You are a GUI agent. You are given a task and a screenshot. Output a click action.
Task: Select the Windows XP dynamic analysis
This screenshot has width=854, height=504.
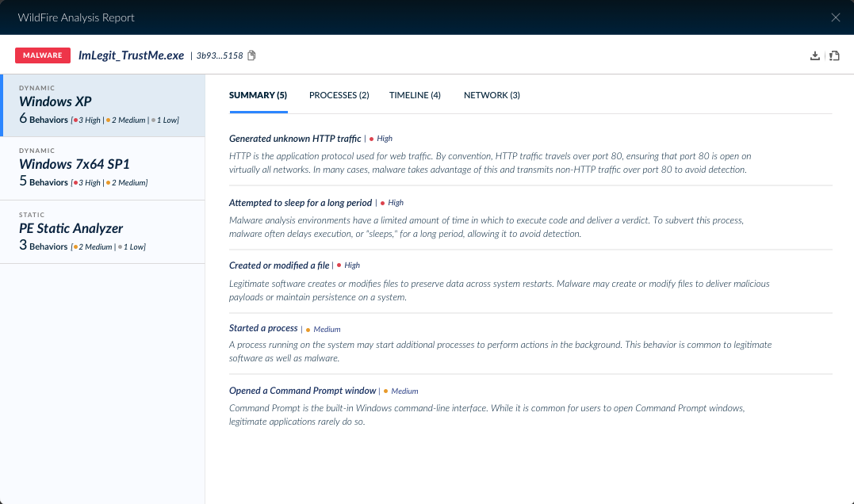click(104, 105)
